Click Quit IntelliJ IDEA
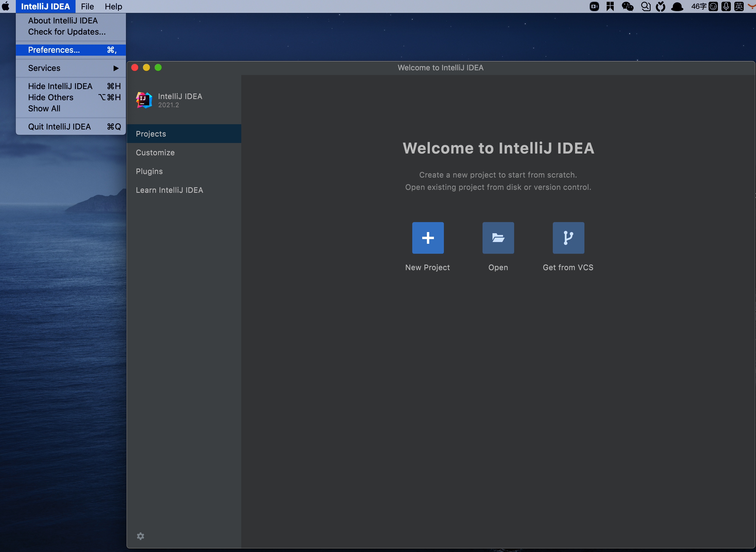 tap(59, 127)
